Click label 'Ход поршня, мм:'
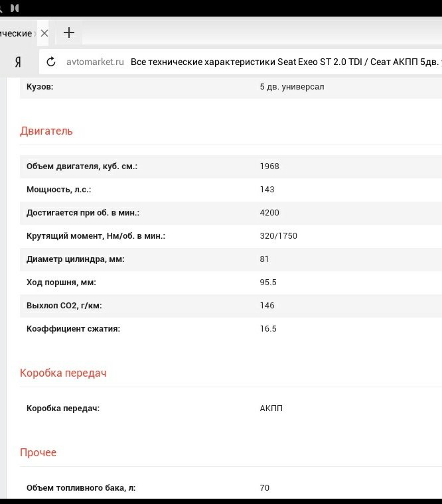The image size is (442, 504). coord(61,283)
